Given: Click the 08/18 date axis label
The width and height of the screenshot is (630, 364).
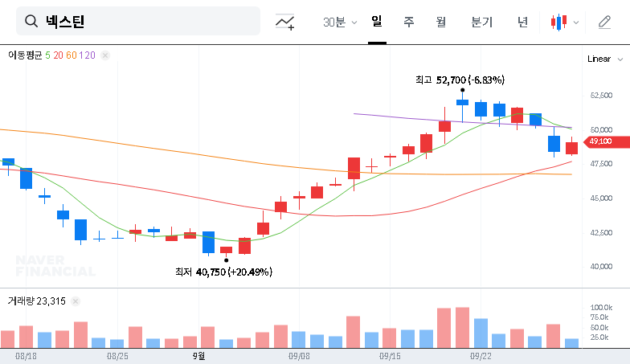Looking at the screenshot, I should coord(26,357).
